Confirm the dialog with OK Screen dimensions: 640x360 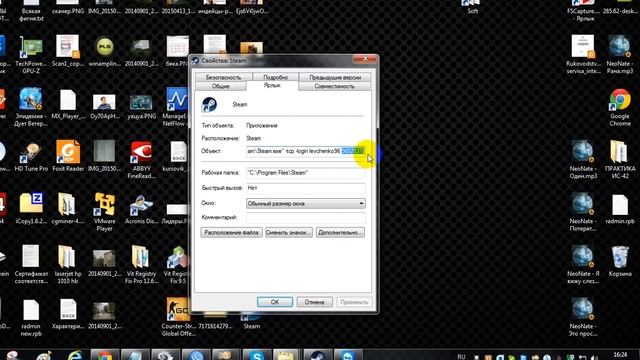275,302
